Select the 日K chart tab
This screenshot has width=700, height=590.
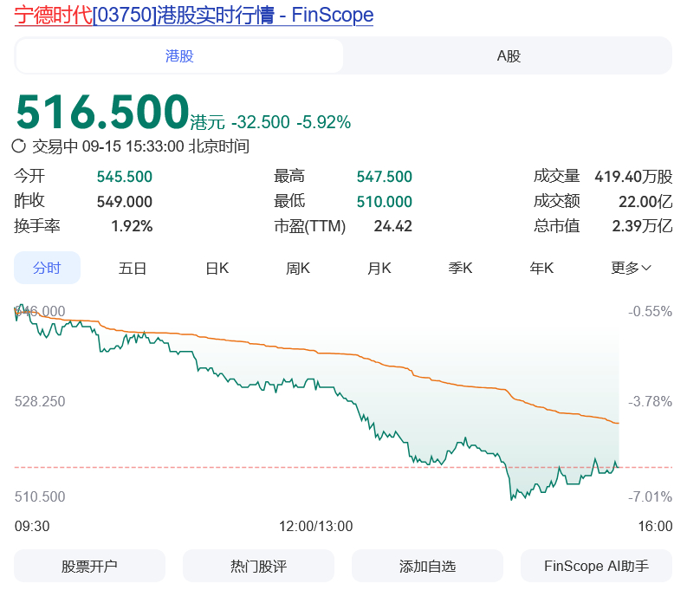(217, 268)
